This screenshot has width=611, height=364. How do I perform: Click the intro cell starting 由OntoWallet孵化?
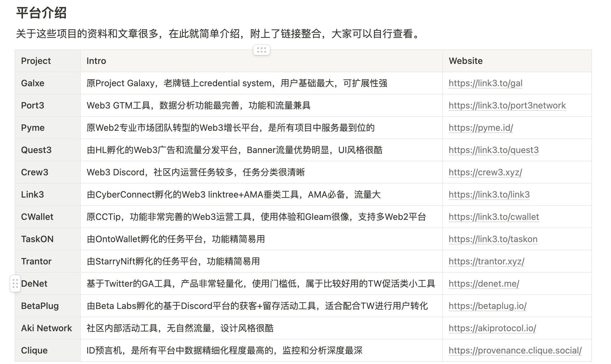[x=262, y=239]
